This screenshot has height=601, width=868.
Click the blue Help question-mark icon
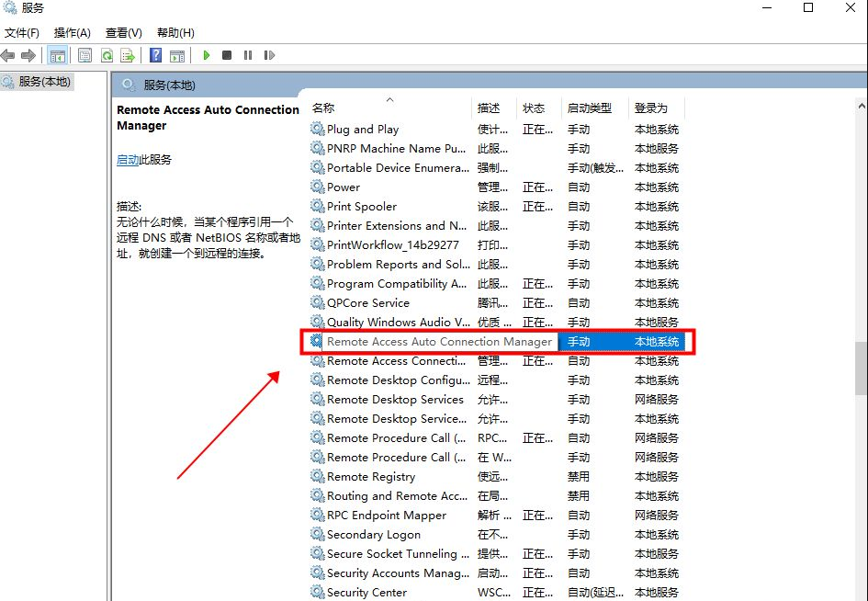(x=155, y=56)
